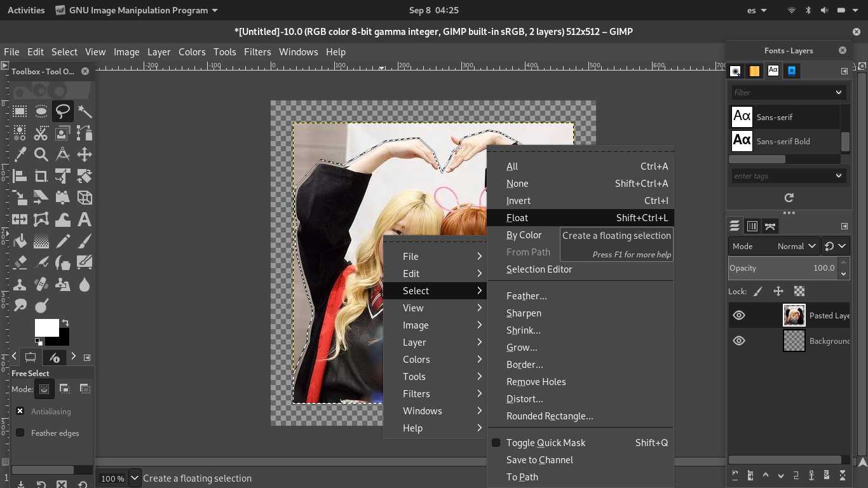
Task: Enable the Feather edges checkbox
Action: click(20, 433)
